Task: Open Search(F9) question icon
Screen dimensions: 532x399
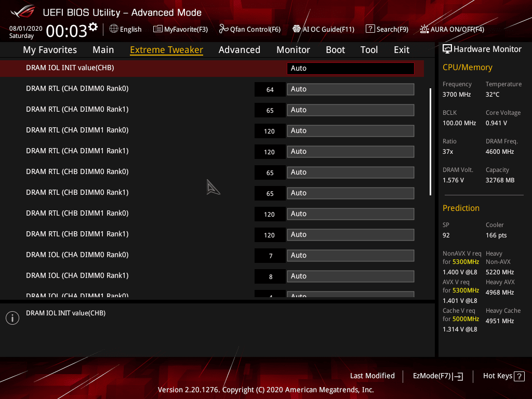Action: click(370, 29)
